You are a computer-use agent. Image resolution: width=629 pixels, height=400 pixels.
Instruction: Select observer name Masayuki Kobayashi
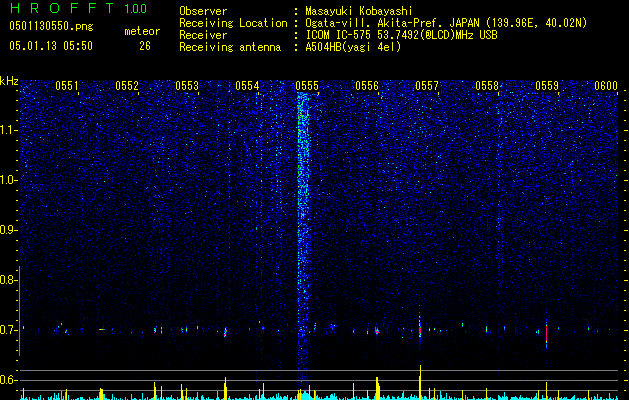(x=359, y=12)
